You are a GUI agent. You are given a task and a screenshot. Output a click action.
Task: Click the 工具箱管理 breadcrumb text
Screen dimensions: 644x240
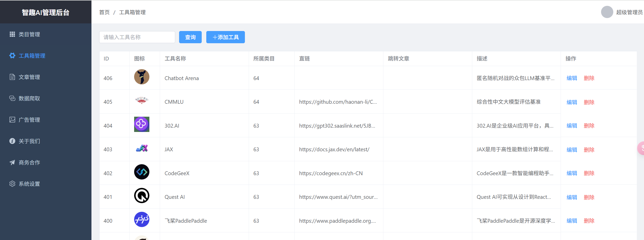click(x=132, y=12)
